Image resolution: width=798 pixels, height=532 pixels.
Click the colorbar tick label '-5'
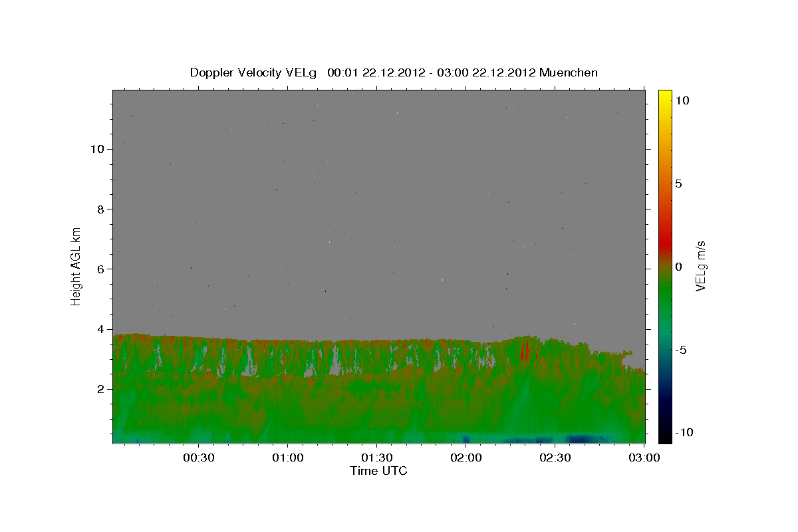coord(681,350)
